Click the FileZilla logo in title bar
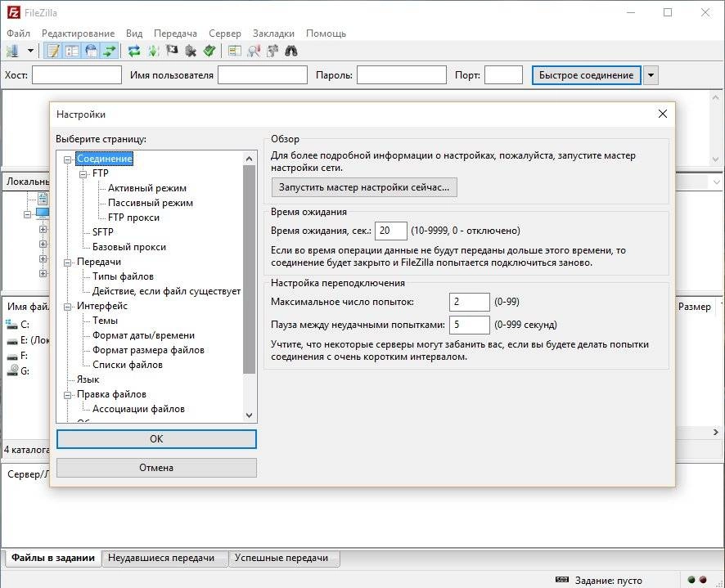725x588 pixels. [13, 12]
